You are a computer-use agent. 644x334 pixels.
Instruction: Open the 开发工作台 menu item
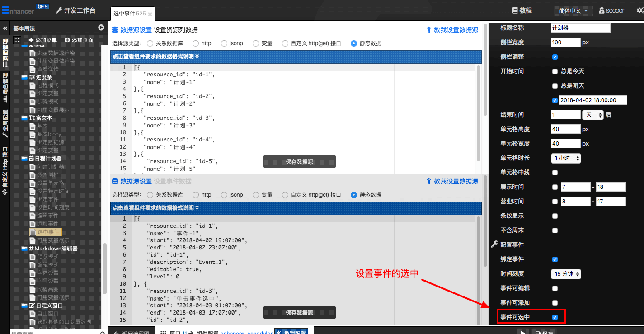[x=75, y=10]
